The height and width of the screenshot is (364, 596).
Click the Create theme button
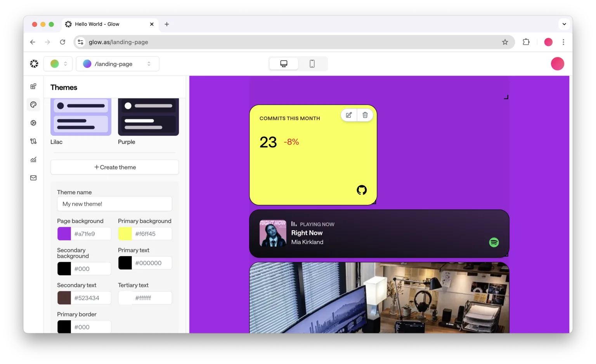(114, 167)
